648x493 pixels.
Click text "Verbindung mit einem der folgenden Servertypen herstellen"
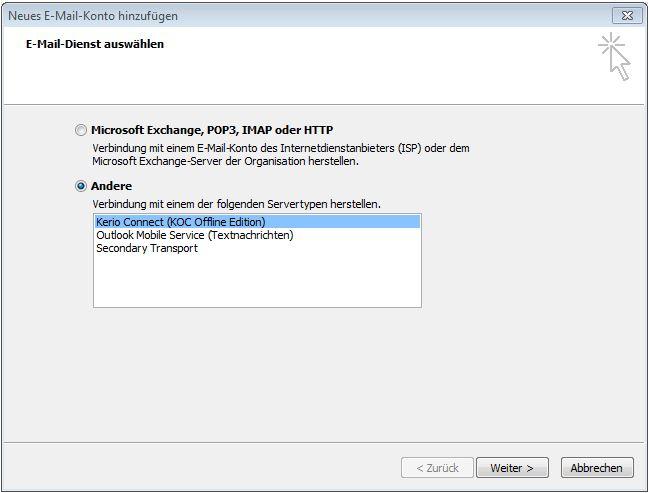point(236,204)
